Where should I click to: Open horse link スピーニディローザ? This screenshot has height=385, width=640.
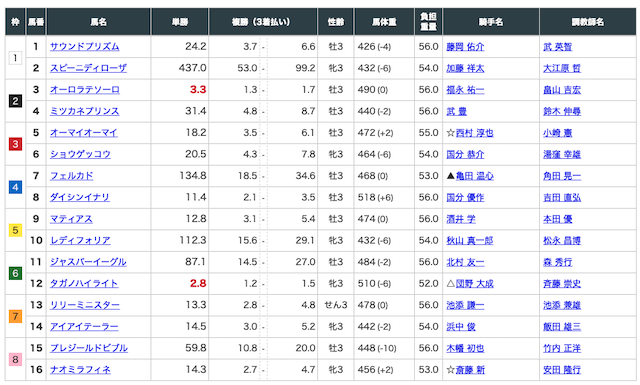88,69
